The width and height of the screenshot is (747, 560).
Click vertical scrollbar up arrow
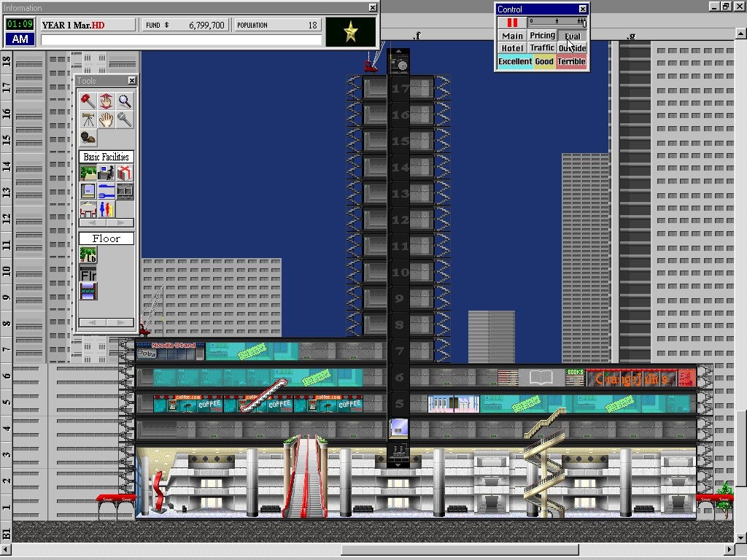(x=741, y=34)
